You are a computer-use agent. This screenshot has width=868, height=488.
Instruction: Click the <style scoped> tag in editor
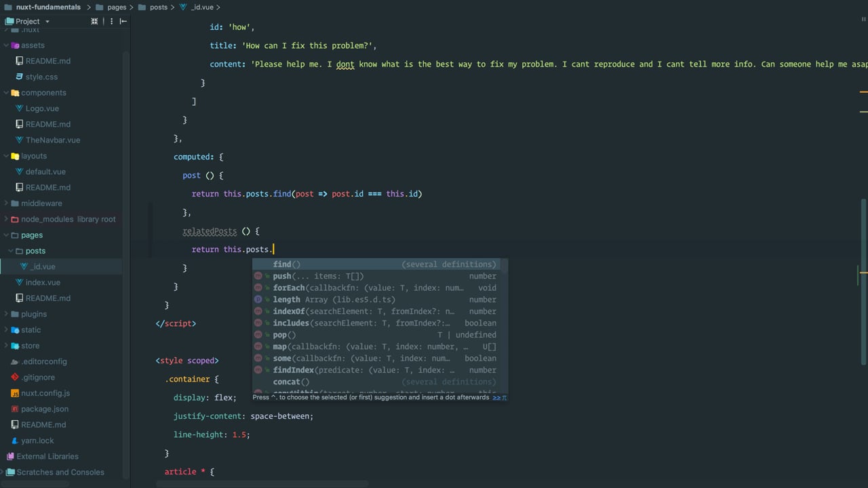pyautogui.click(x=187, y=361)
